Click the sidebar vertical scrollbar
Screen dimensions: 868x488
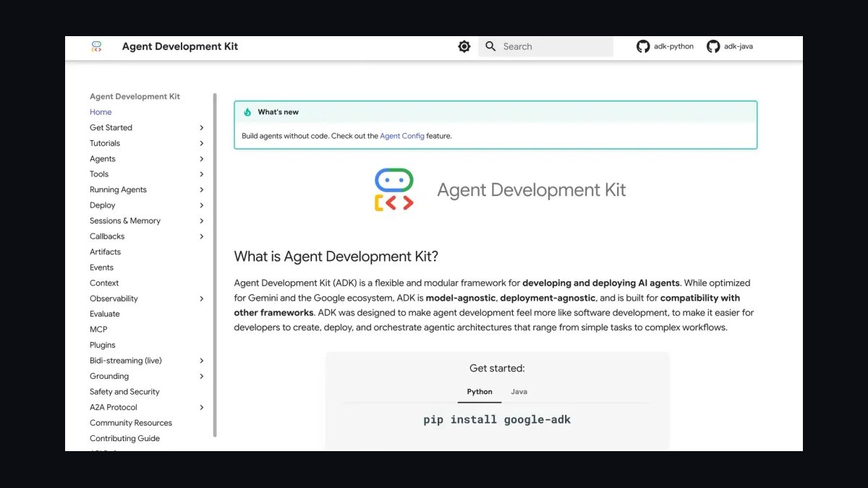(x=215, y=265)
